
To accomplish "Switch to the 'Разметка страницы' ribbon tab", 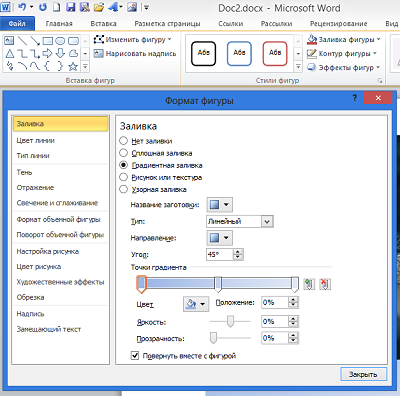I will (x=167, y=24).
